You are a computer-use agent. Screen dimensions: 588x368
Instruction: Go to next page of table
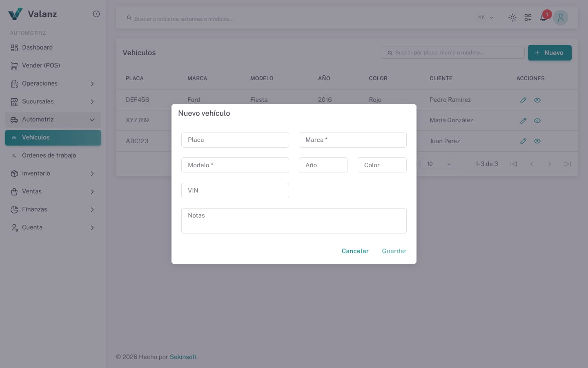pos(550,164)
